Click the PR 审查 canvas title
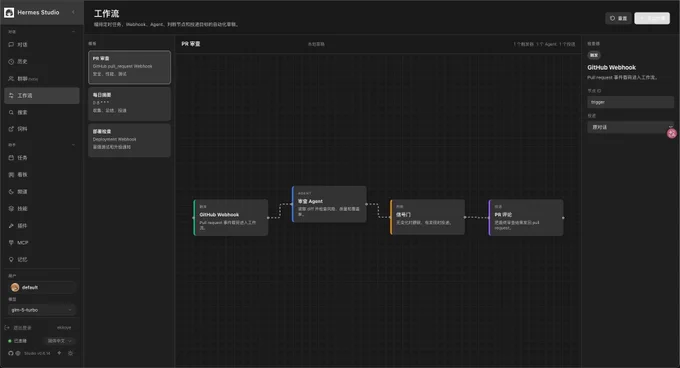680x368 pixels. tap(191, 44)
